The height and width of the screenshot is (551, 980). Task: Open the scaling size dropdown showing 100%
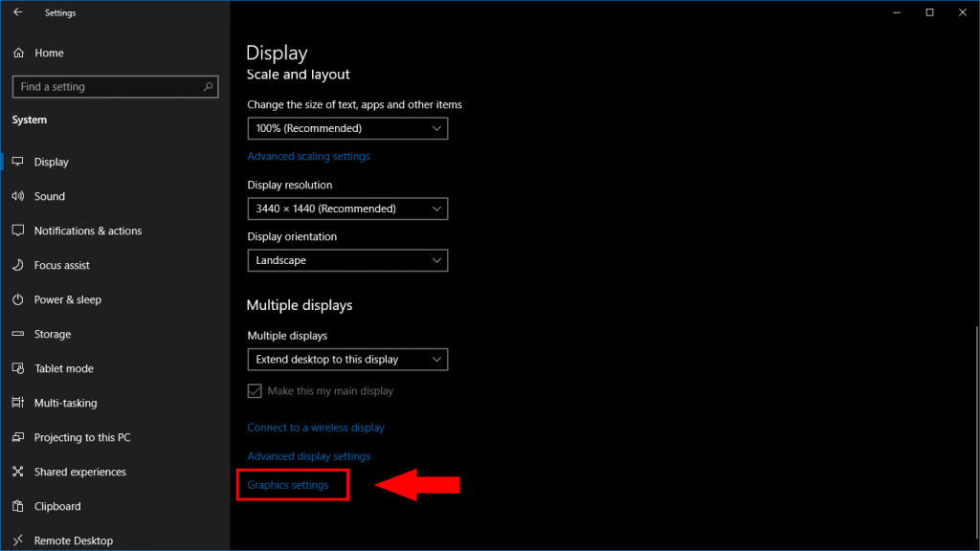(347, 128)
